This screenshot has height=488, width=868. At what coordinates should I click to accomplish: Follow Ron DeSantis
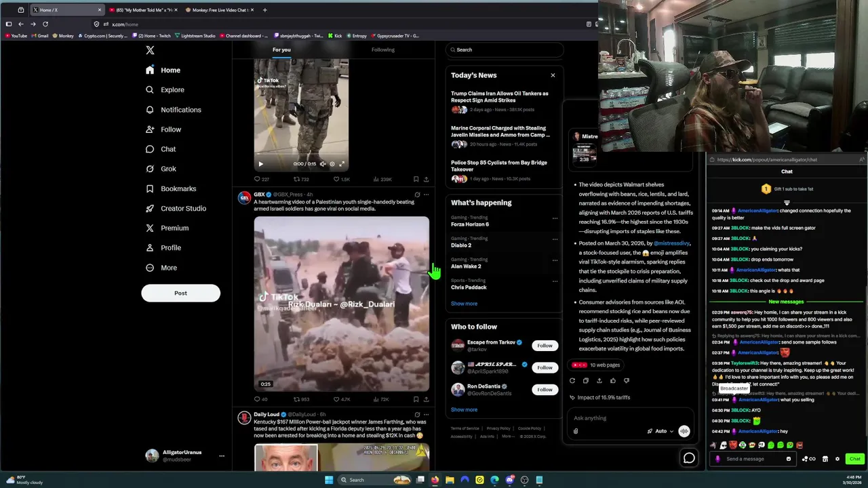coord(545,390)
